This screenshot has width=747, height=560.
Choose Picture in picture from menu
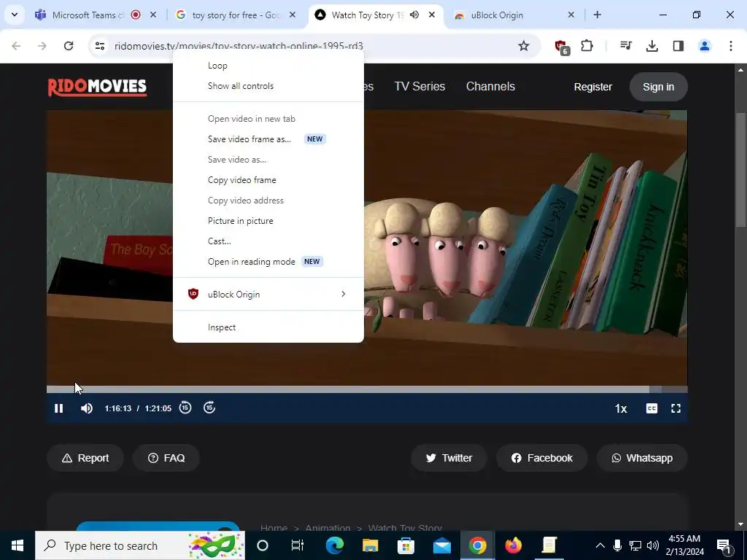[268, 221]
